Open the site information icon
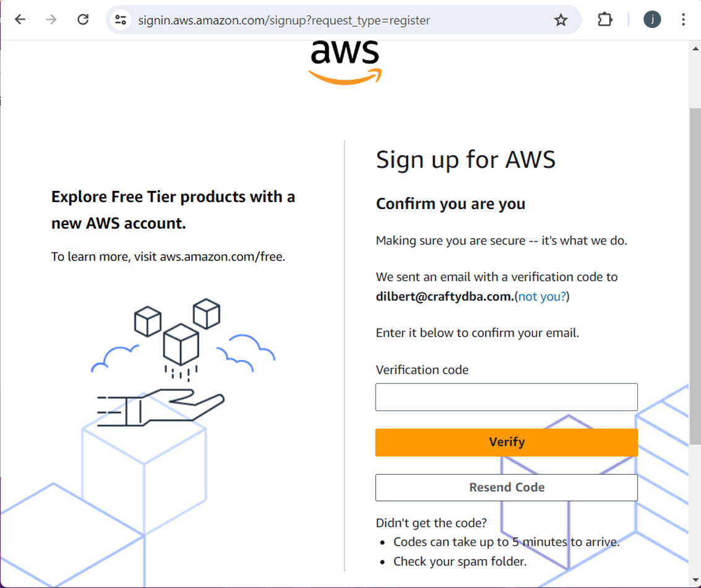 point(121,20)
